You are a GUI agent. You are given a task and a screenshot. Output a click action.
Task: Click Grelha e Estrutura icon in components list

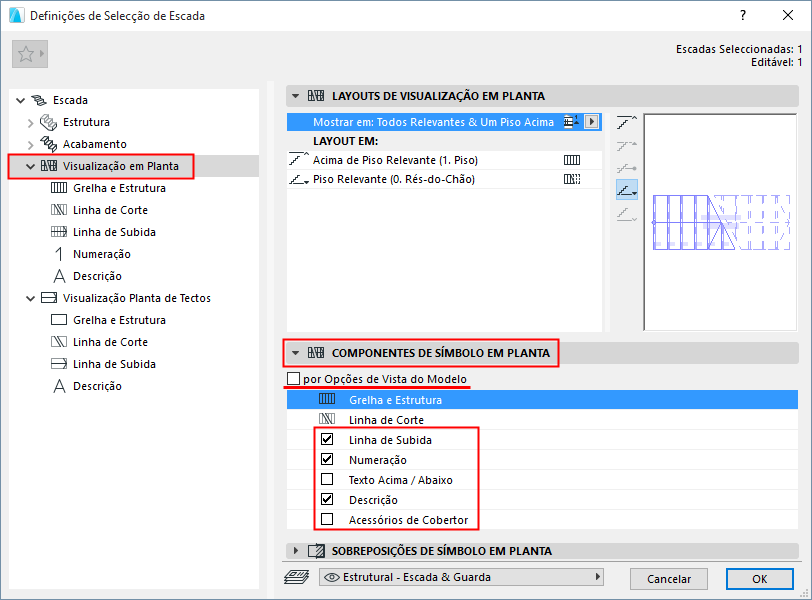(x=327, y=399)
